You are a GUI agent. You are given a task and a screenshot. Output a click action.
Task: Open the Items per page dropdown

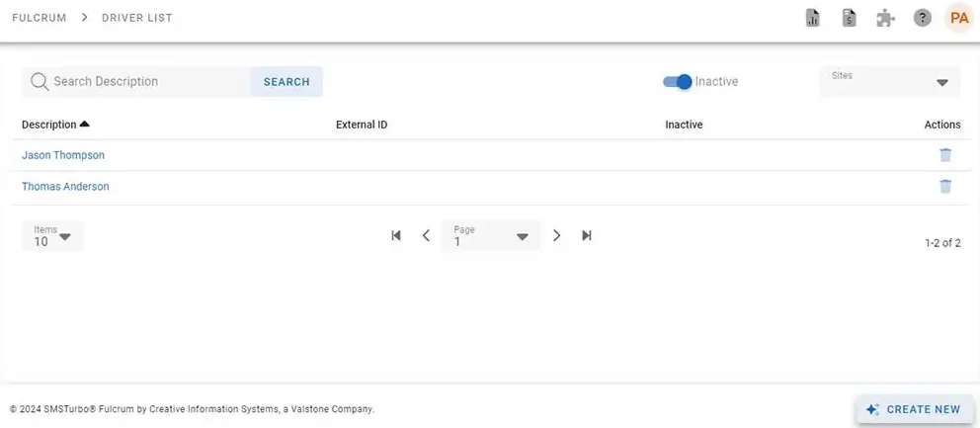[x=52, y=236]
